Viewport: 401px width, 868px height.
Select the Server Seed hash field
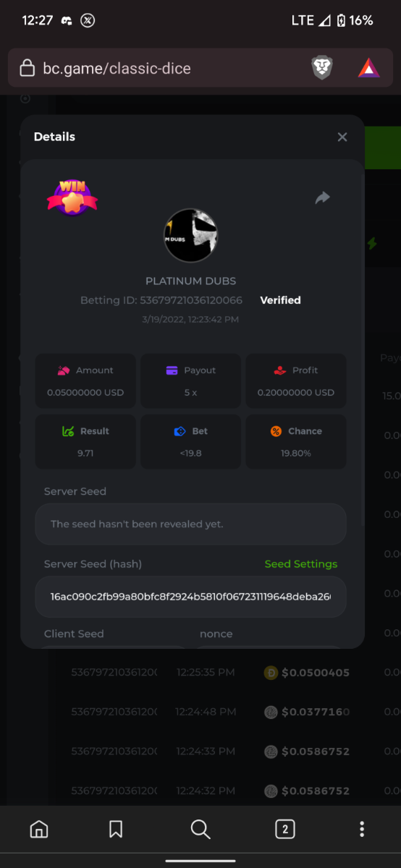(x=190, y=597)
